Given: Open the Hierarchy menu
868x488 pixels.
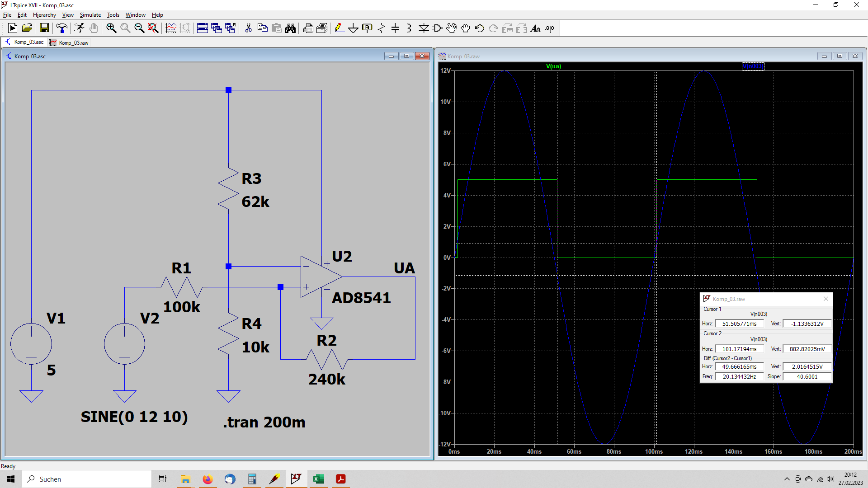Looking at the screenshot, I should coord(44,15).
